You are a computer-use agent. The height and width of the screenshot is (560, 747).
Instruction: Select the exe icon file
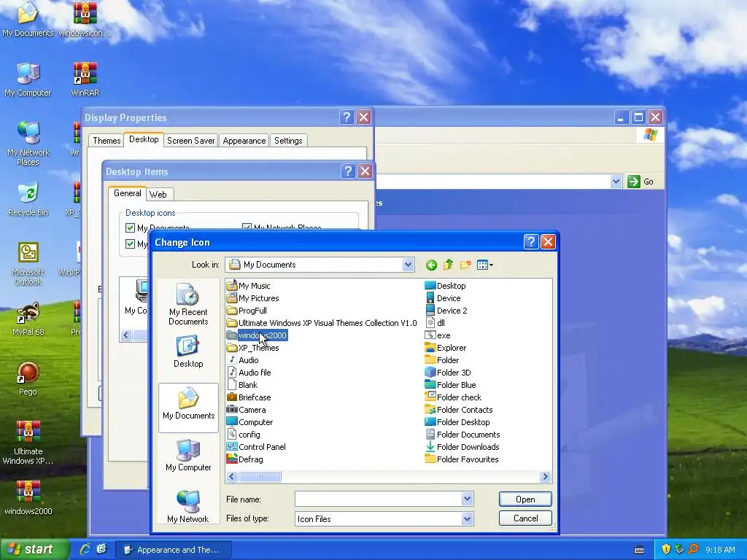point(438,335)
